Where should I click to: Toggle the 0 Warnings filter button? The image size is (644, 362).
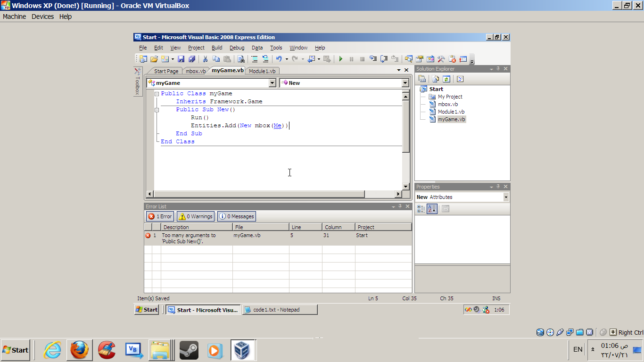pos(196,216)
